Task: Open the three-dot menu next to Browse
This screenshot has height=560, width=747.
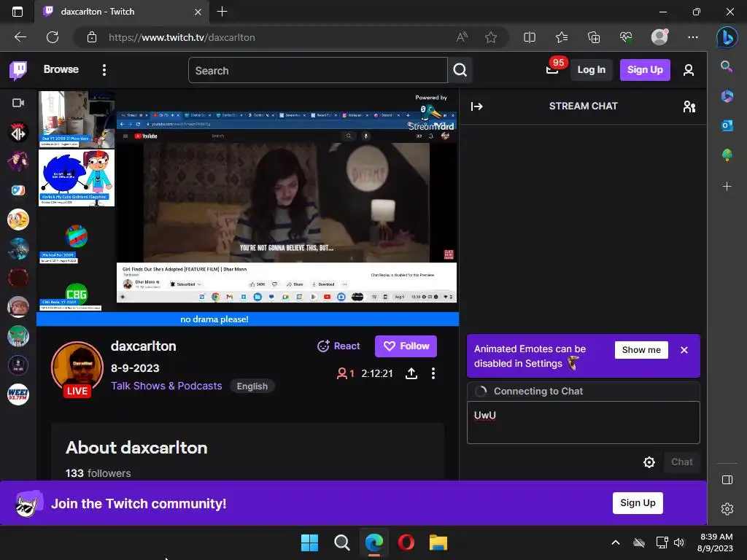Action: pyautogui.click(x=104, y=70)
